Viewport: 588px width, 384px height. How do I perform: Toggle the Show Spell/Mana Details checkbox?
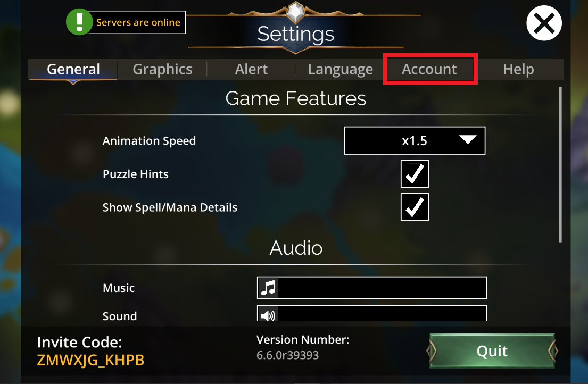point(415,207)
